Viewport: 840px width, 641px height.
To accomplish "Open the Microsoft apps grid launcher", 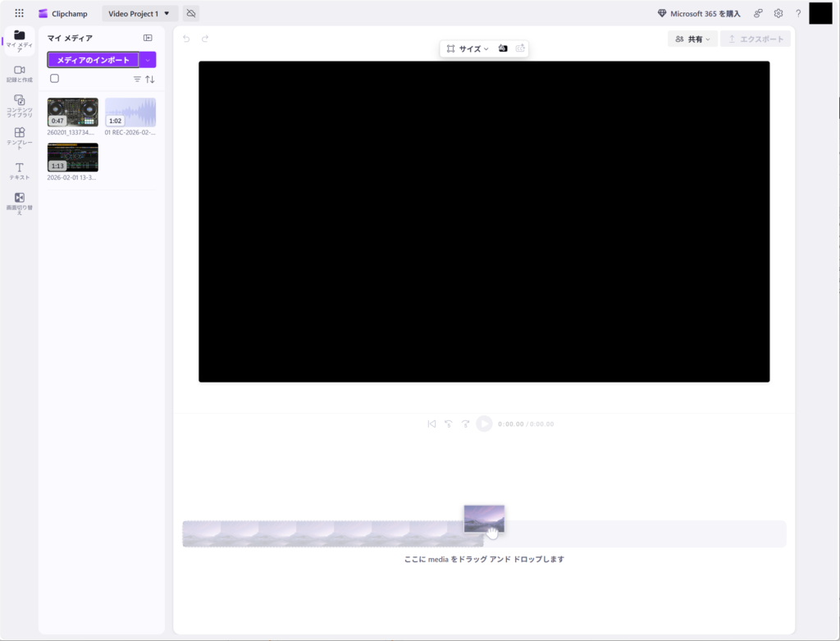I will tap(19, 14).
